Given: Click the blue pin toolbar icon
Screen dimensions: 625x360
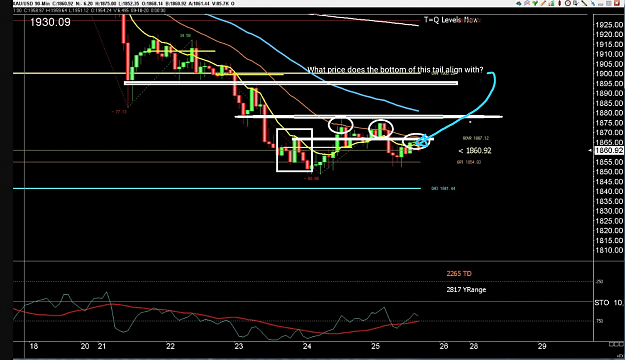Looking at the screenshot, I should click(x=593, y=4).
